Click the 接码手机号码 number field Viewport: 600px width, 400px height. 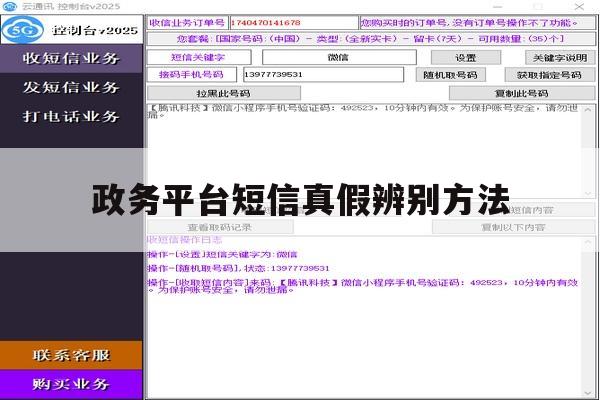(x=323, y=74)
